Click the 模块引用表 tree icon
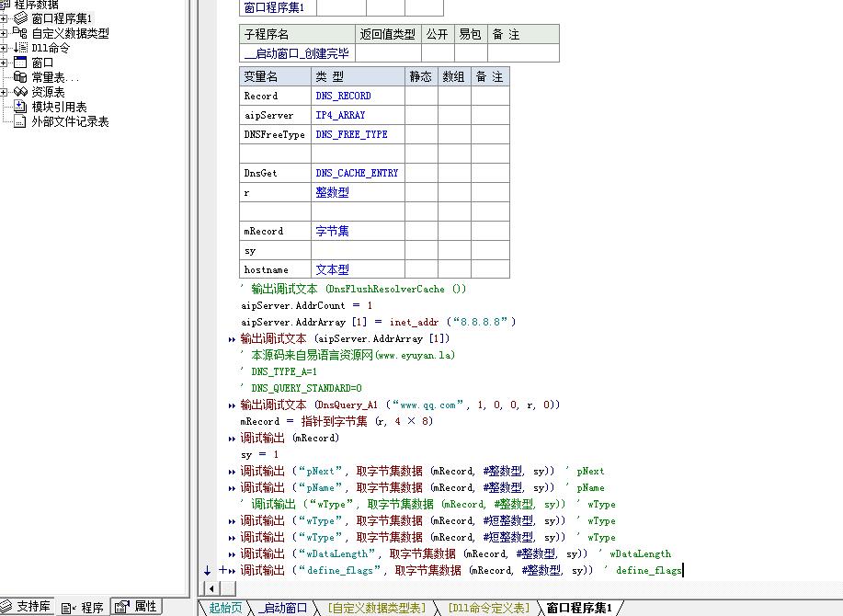This screenshot has height=616, width=843. coord(20,107)
